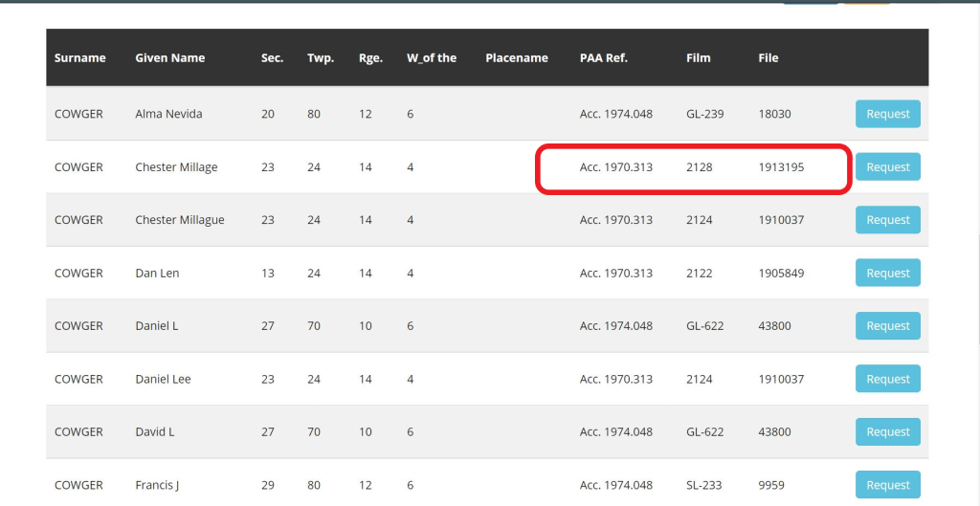The image size is (980, 506).
Task: Click Request button for Francis J
Action: [x=887, y=485]
